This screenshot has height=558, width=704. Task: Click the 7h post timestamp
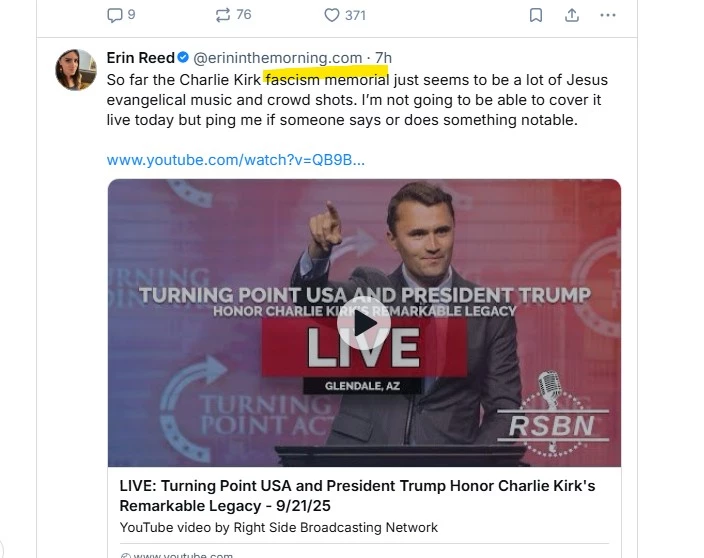tap(384, 57)
